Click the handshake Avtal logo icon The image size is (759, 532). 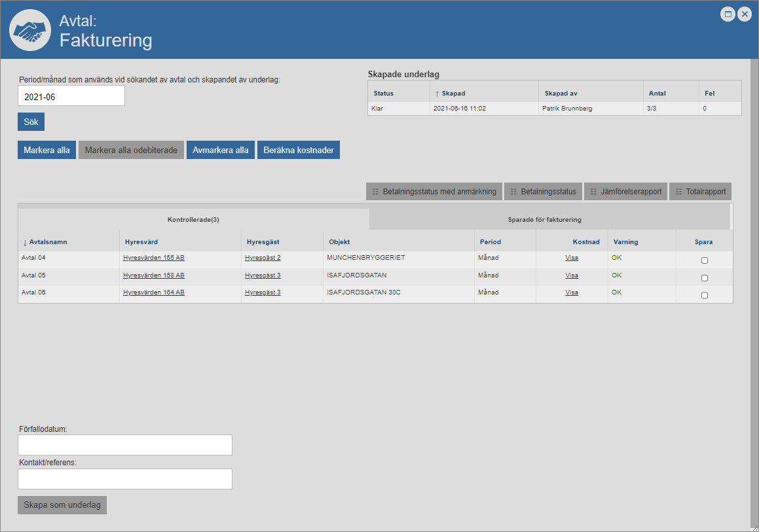click(x=29, y=30)
